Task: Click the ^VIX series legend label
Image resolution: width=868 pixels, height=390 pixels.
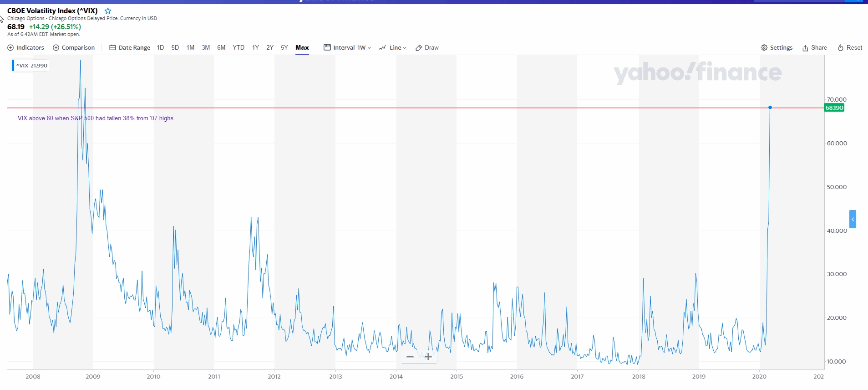Action: [x=31, y=66]
